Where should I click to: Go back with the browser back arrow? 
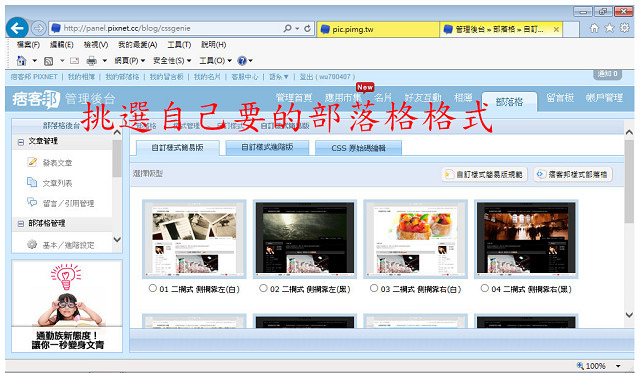click(17, 28)
